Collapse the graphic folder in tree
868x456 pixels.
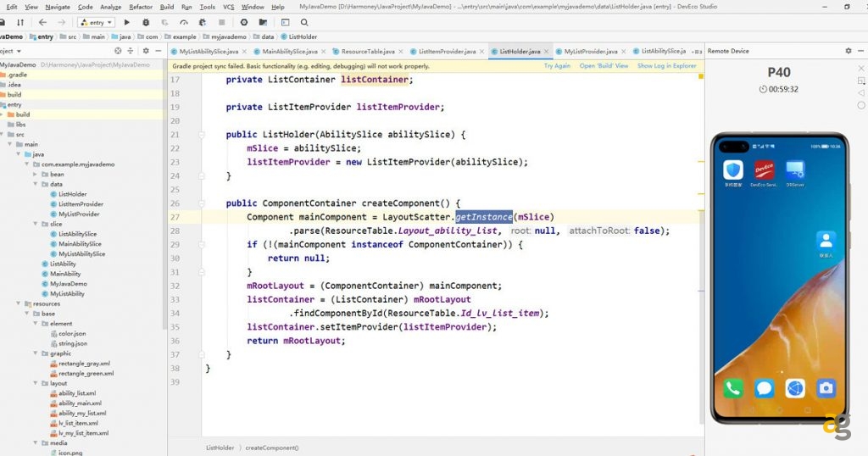(x=35, y=353)
